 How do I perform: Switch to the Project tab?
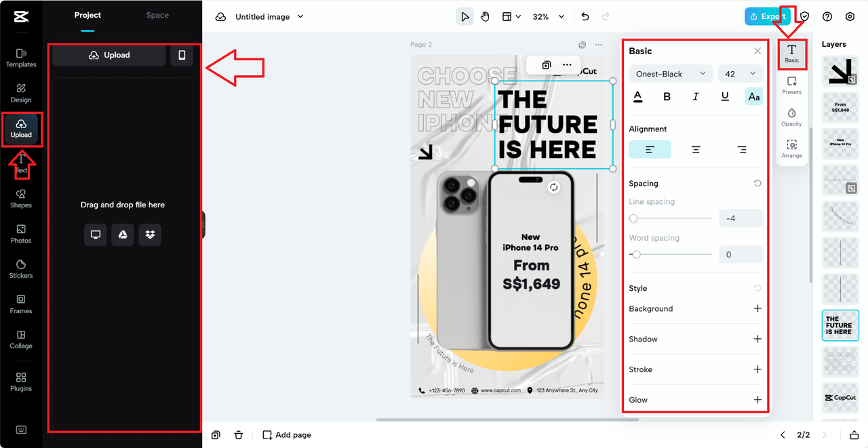click(x=87, y=16)
